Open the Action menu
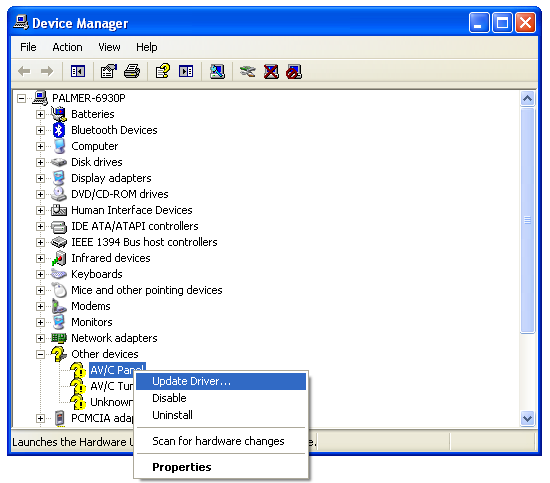Screen dimensions: 550x483 [x=67, y=47]
